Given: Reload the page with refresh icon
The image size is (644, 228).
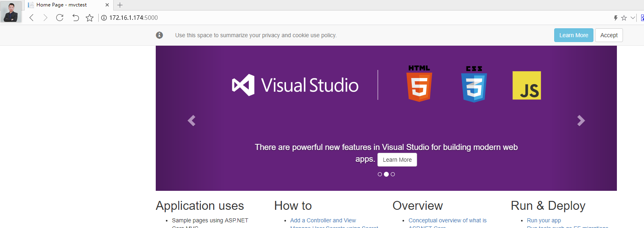Looking at the screenshot, I should click(x=60, y=18).
